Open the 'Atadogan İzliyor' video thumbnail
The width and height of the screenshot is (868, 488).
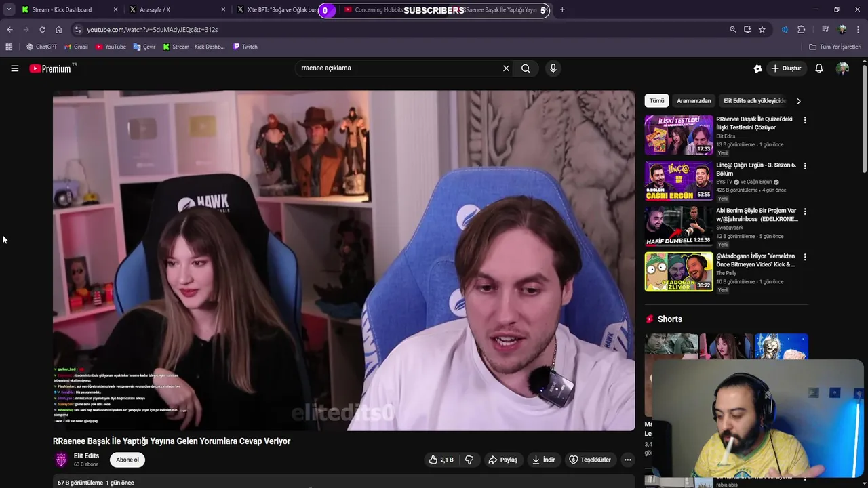[x=679, y=271]
